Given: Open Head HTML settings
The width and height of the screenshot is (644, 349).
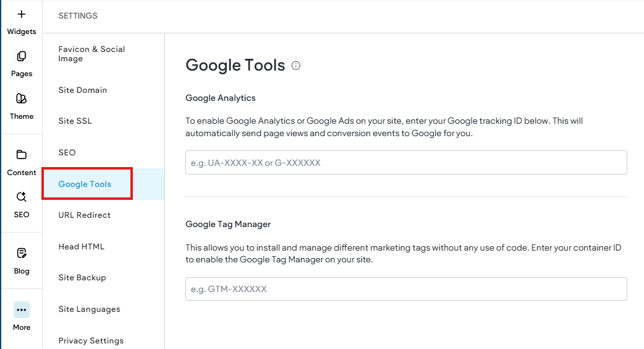Looking at the screenshot, I should point(82,247).
